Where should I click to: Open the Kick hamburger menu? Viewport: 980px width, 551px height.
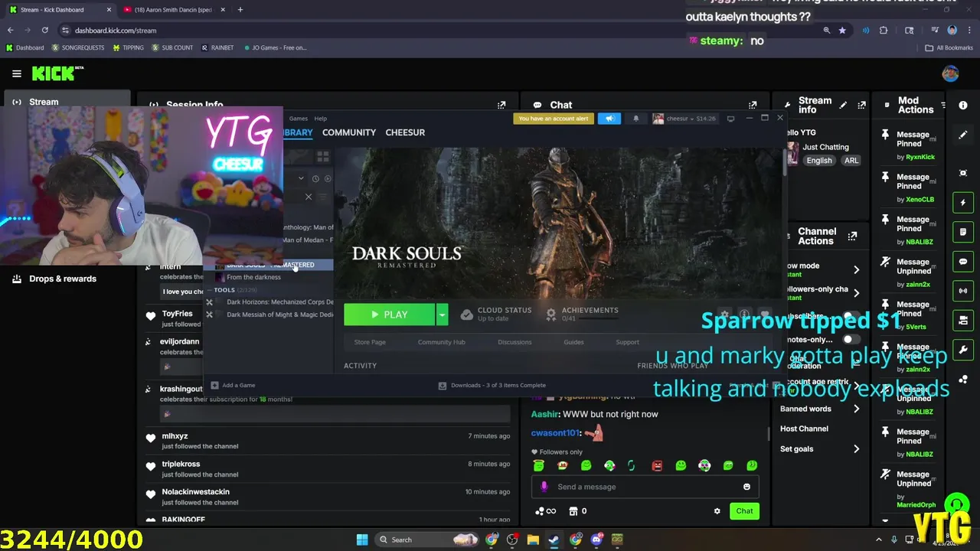click(x=16, y=73)
